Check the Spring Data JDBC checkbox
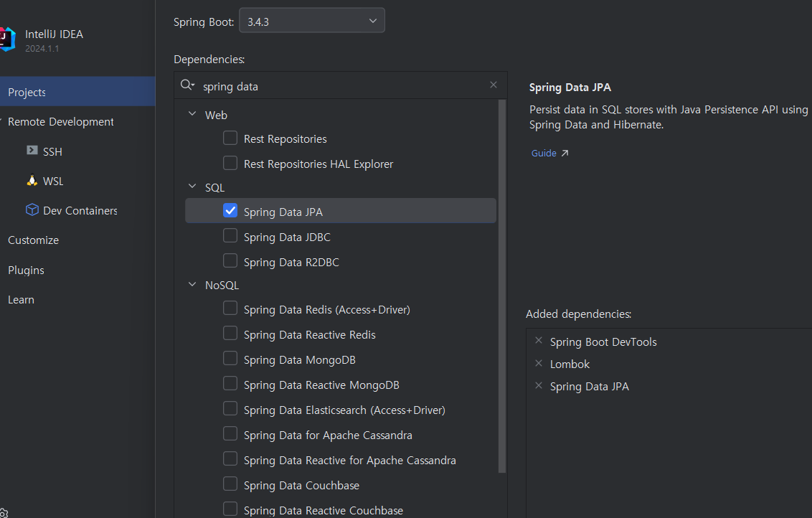Screen dimensions: 812x518 230,235
